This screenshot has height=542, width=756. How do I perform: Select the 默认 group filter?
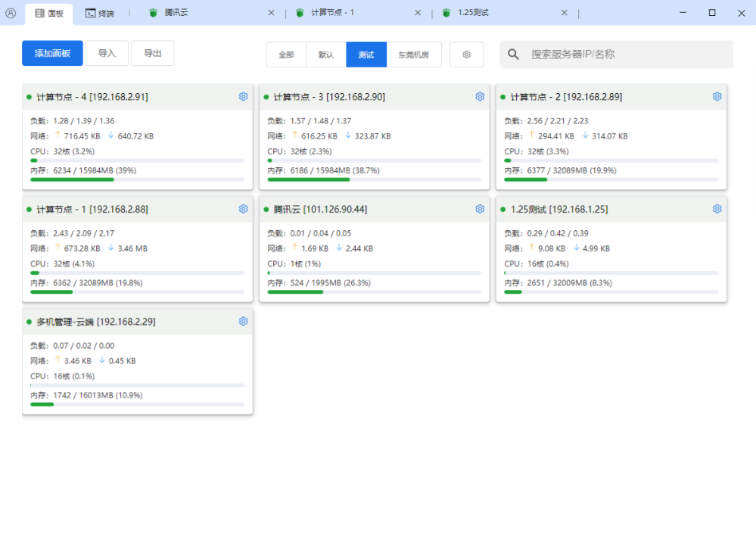pos(326,55)
